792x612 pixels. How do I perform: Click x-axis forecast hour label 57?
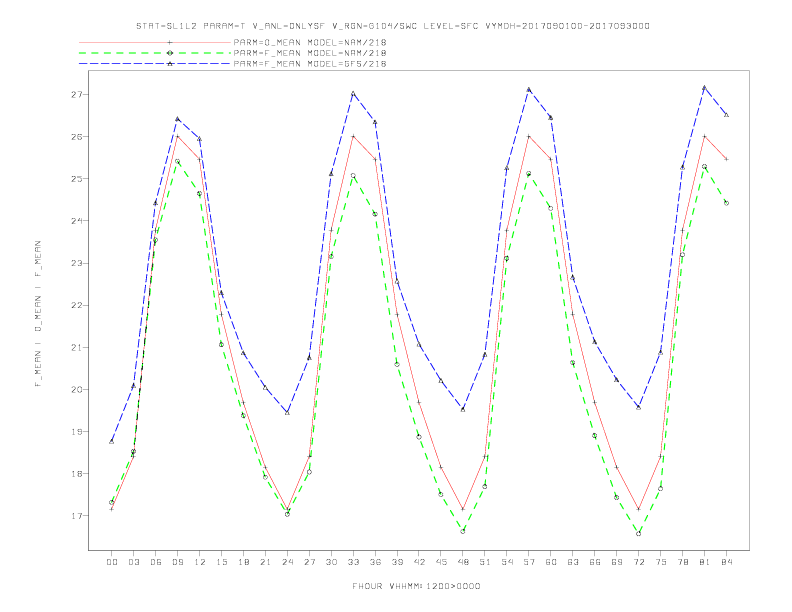pos(529,562)
